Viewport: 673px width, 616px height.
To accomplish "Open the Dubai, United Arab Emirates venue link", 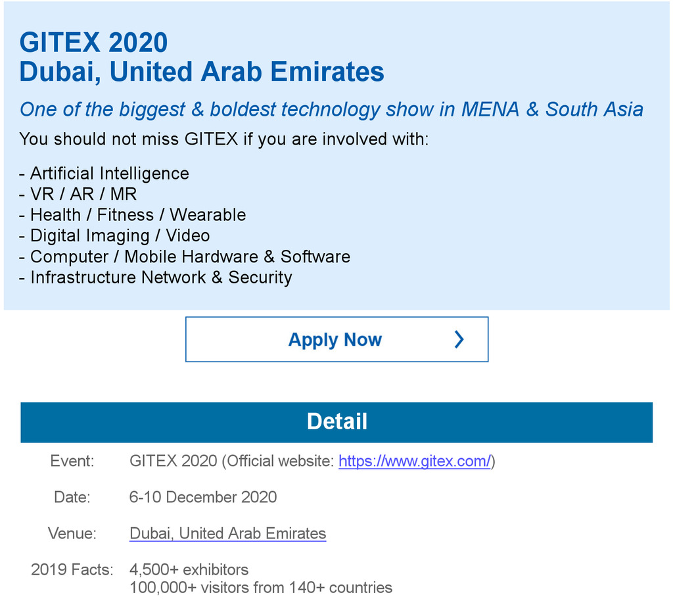I will point(227,533).
